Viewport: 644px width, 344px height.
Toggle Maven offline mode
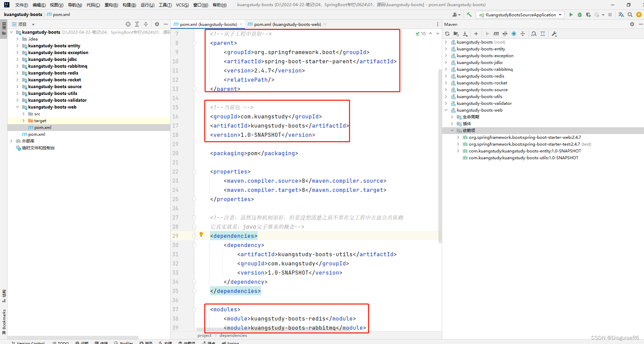click(x=505, y=34)
